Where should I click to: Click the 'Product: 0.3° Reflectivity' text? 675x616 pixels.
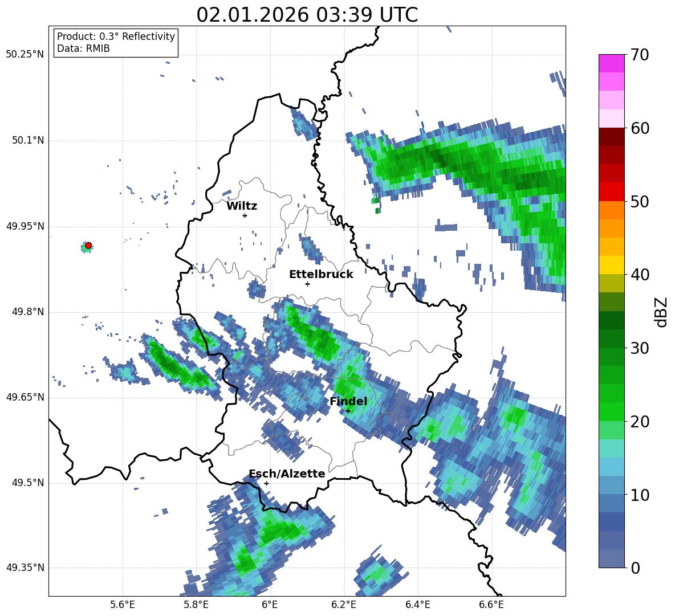(x=116, y=36)
